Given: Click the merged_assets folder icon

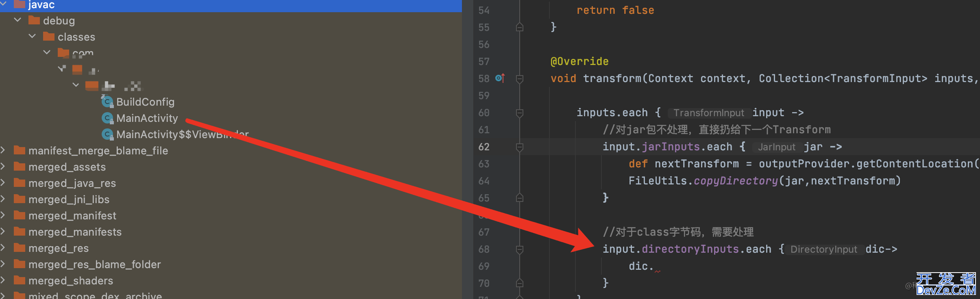Looking at the screenshot, I should 20,167.
